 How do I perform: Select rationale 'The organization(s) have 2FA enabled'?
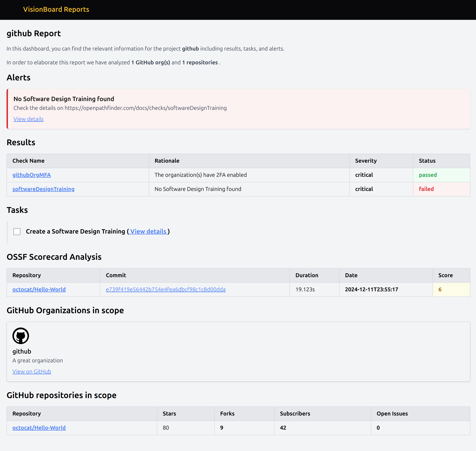pyautogui.click(x=201, y=175)
